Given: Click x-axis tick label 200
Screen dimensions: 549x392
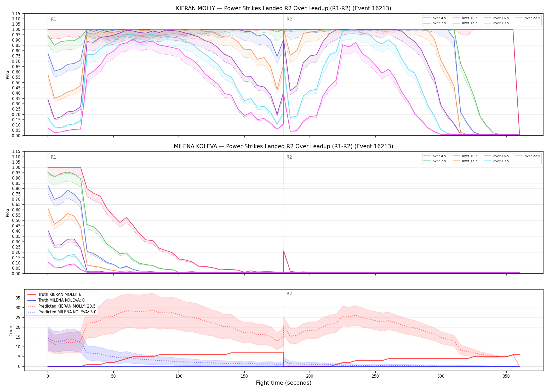Looking at the screenshot, I should tap(310, 376).
